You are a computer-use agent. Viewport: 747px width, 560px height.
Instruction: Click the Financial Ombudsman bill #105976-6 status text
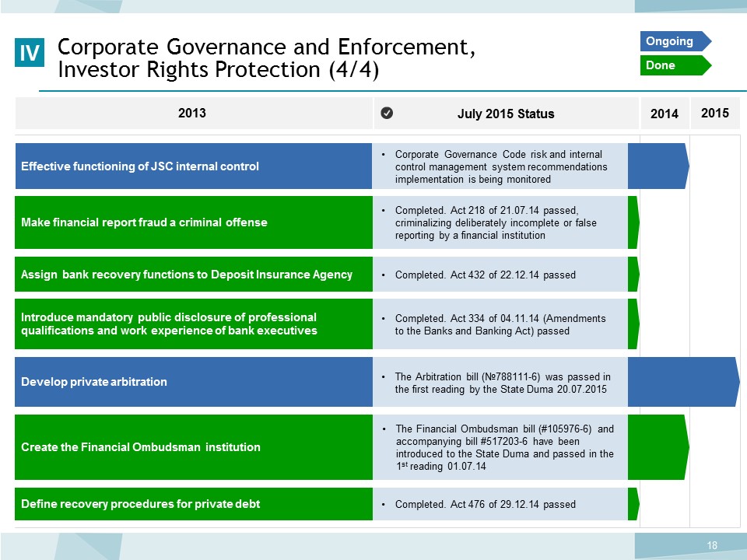point(504,448)
